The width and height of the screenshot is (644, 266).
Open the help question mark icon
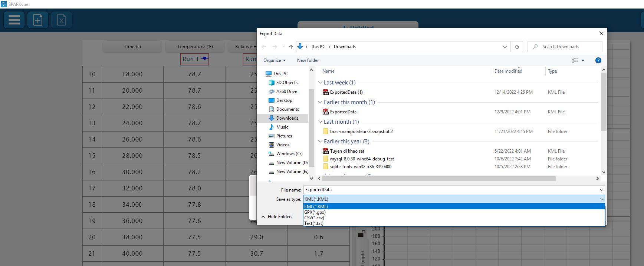pyautogui.click(x=598, y=60)
